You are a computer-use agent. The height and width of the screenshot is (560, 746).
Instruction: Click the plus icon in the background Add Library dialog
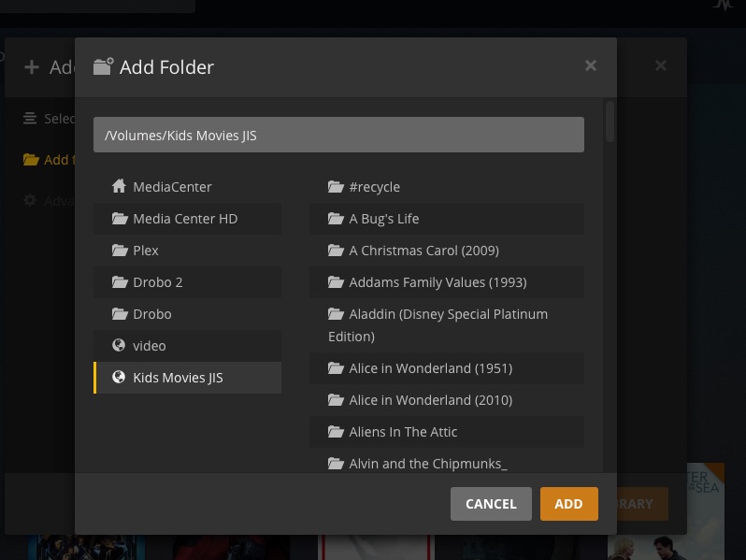coord(32,67)
